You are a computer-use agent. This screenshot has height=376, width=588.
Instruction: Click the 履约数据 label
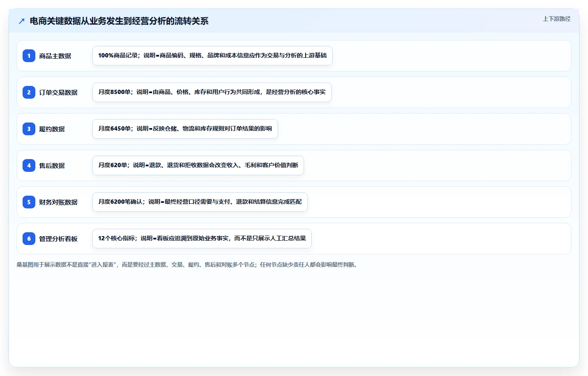click(x=52, y=129)
